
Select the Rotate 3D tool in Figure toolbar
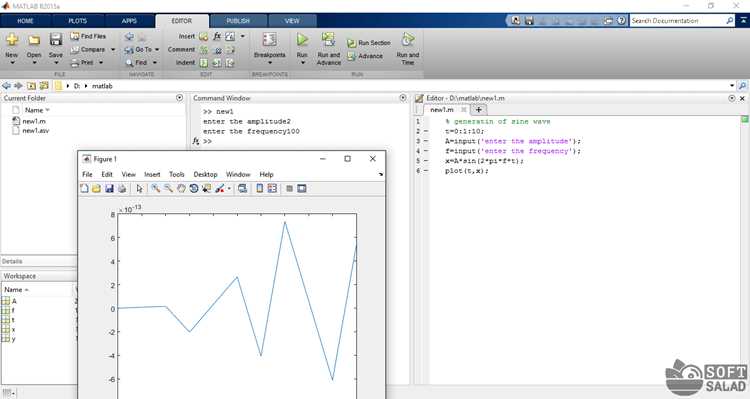point(194,188)
